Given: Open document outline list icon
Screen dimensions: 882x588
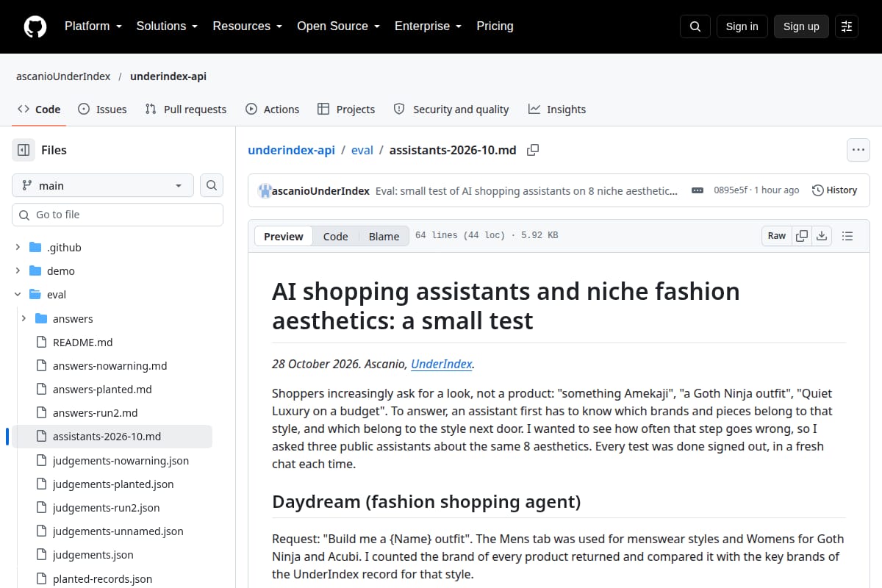Looking at the screenshot, I should (x=847, y=236).
